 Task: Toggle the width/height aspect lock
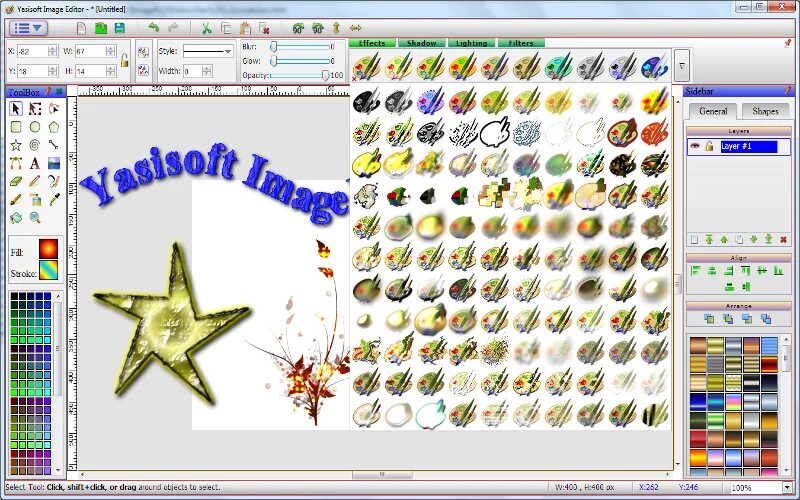tap(124, 61)
